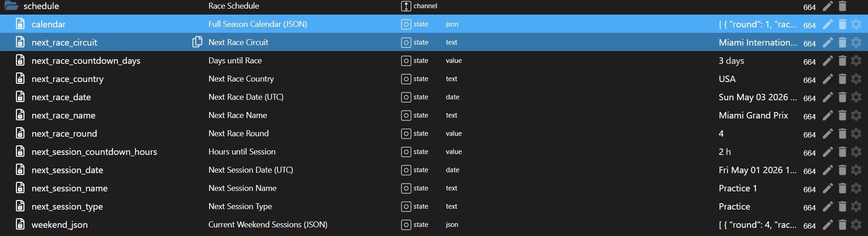Select the next_session_date tree item

click(67, 170)
